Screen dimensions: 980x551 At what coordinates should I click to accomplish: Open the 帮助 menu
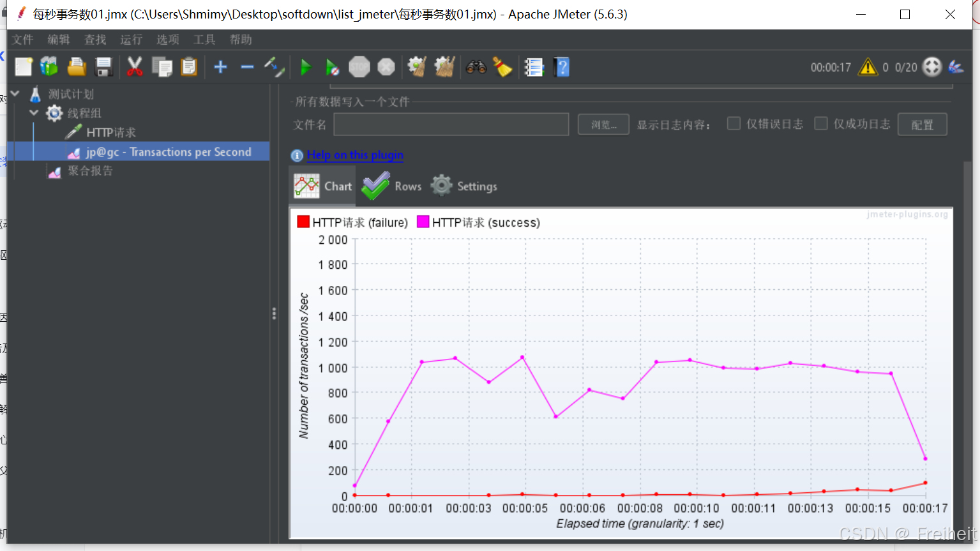(x=241, y=40)
